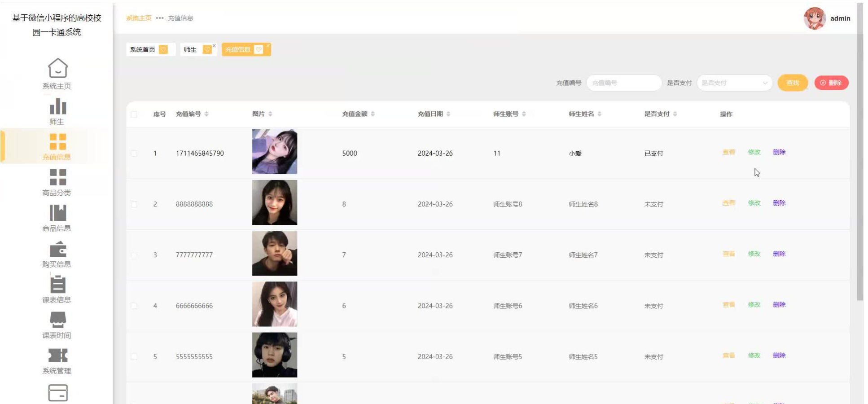Open the photo thumbnail in row 1
The image size is (868, 404).
275,152
